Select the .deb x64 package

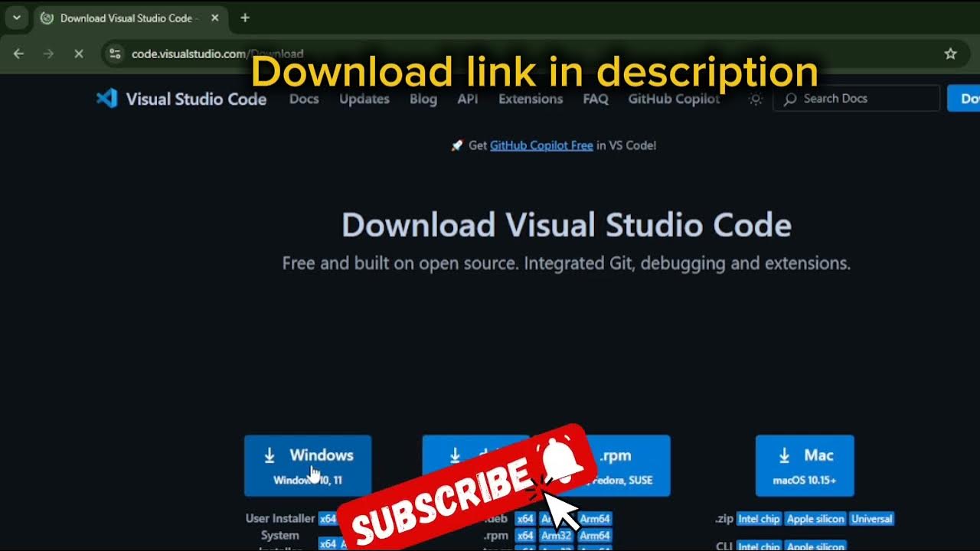(x=525, y=519)
